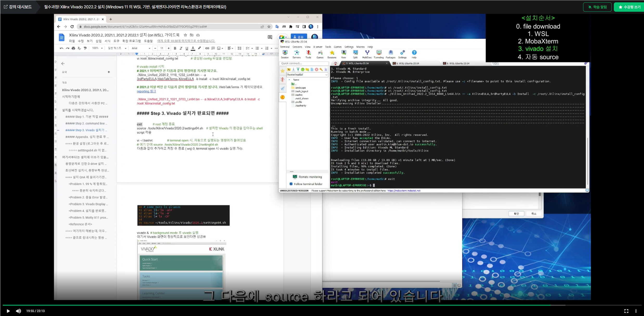Toggle Follow terminal folder checkbox
The width and height of the screenshot is (644, 316).
[x=291, y=184]
